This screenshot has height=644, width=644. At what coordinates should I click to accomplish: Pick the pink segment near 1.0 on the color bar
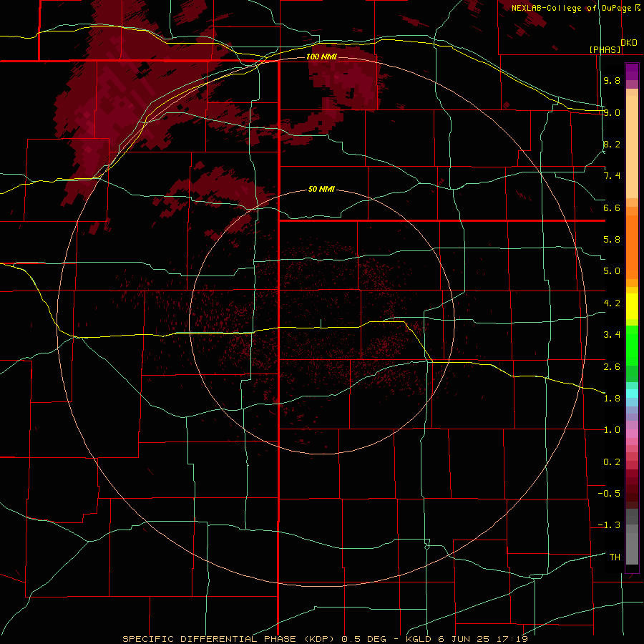[x=632, y=434]
